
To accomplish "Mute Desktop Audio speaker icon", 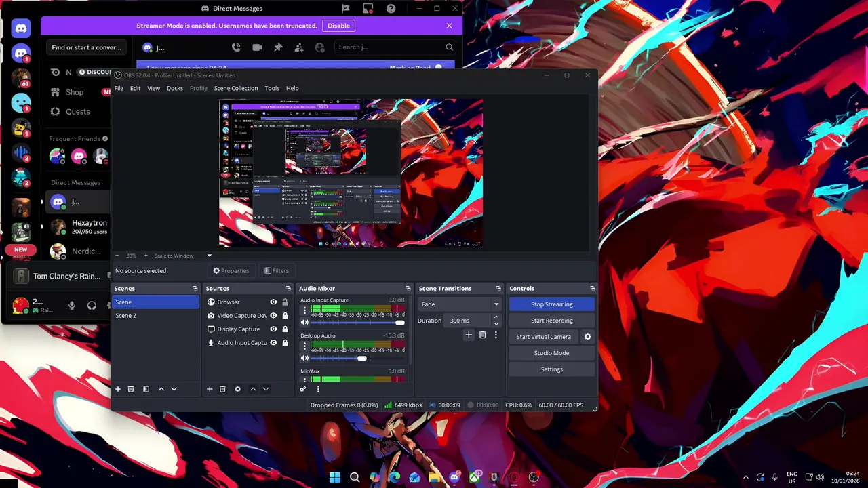I will 304,358.
